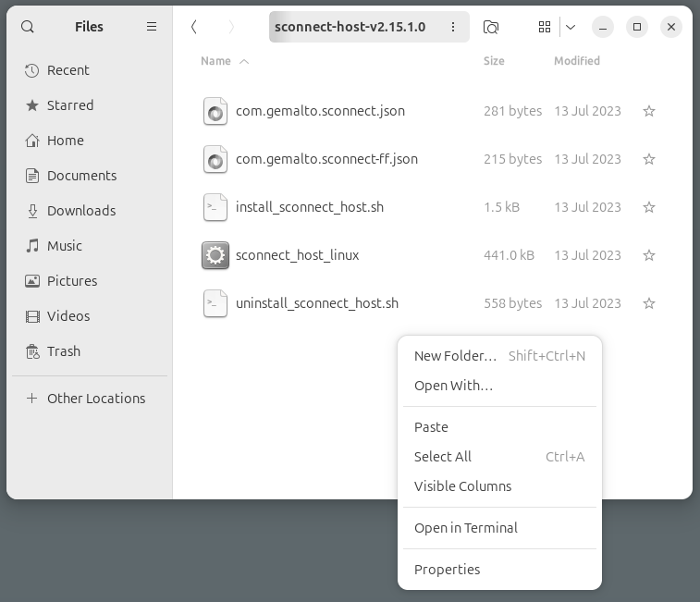This screenshot has width=700, height=602.
Task: Open the search icon in Files
Action: [x=28, y=27]
